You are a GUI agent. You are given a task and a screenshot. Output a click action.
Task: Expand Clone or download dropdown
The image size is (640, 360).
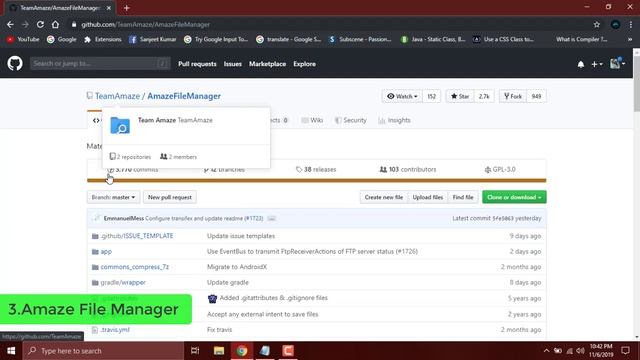pos(514,197)
